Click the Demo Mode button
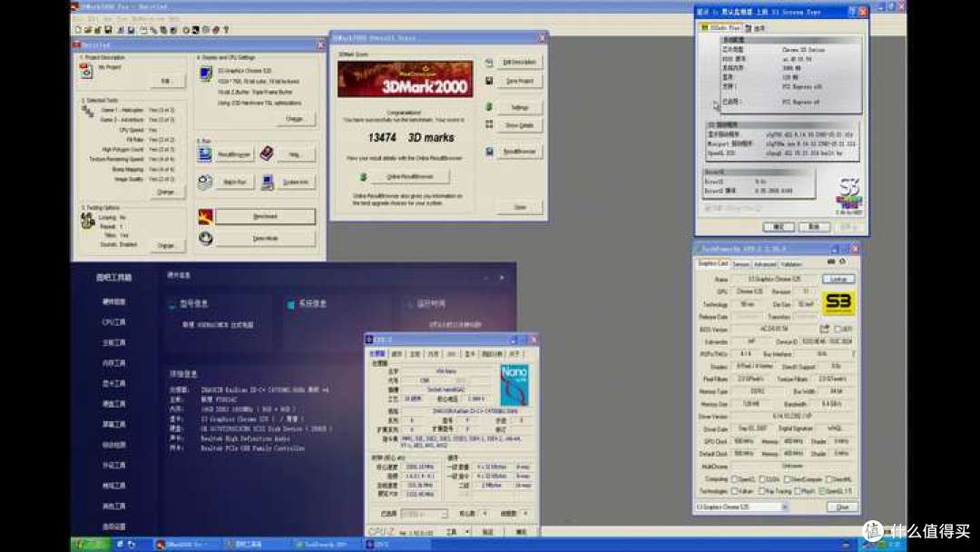This screenshot has width=980, height=552. 266,238
